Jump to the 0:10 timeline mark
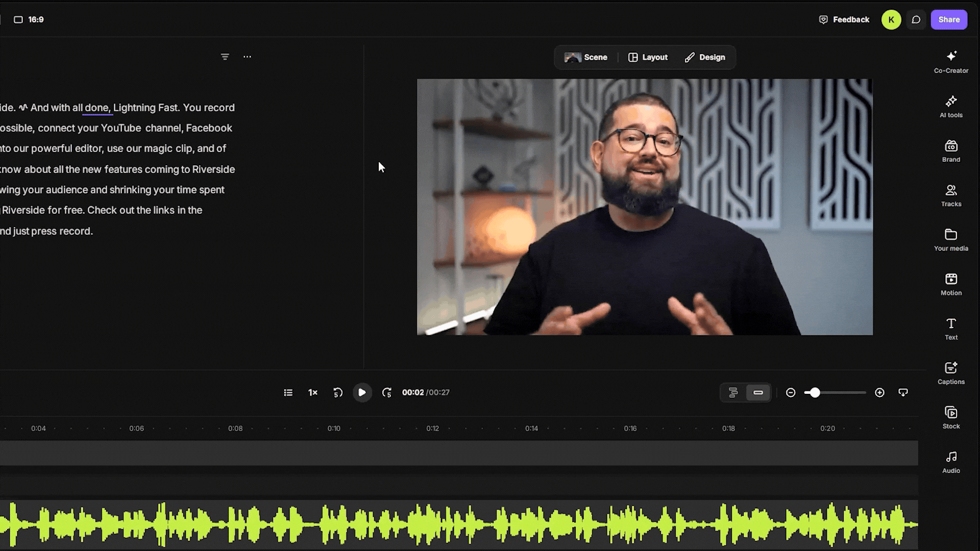This screenshot has height=551, width=980. (x=334, y=429)
